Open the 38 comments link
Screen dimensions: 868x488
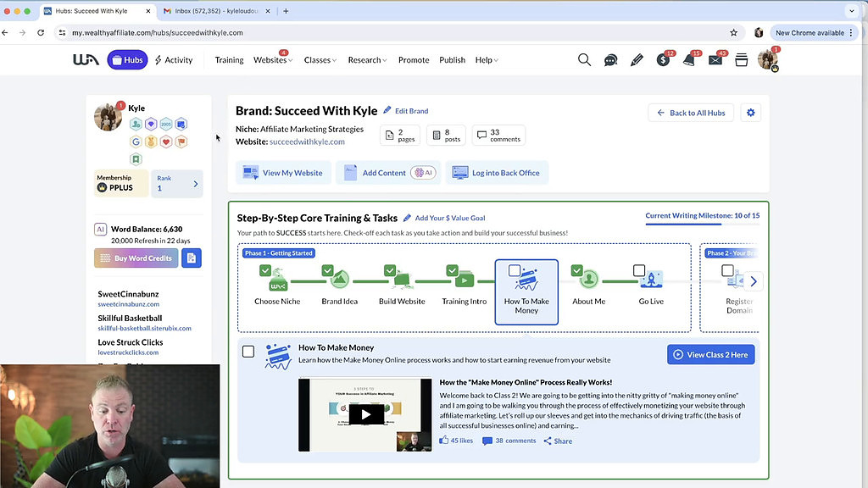pos(509,441)
